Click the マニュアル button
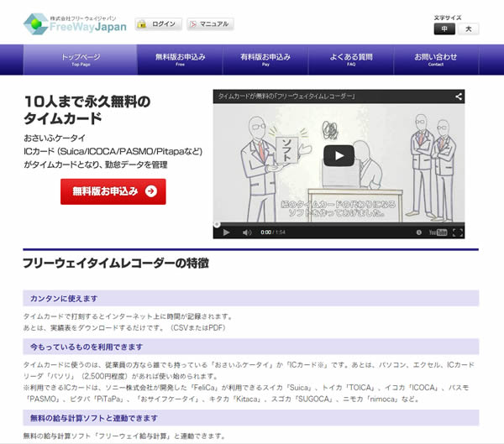 [x=210, y=24]
